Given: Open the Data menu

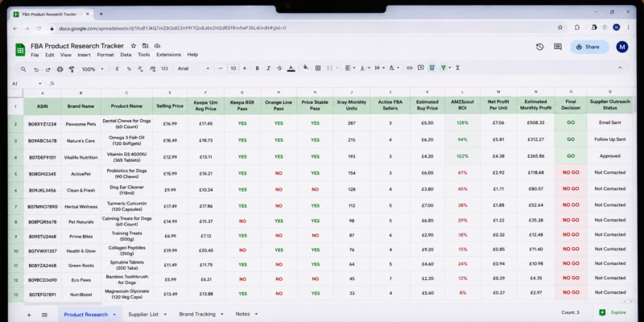Looking at the screenshot, I should (126, 55).
